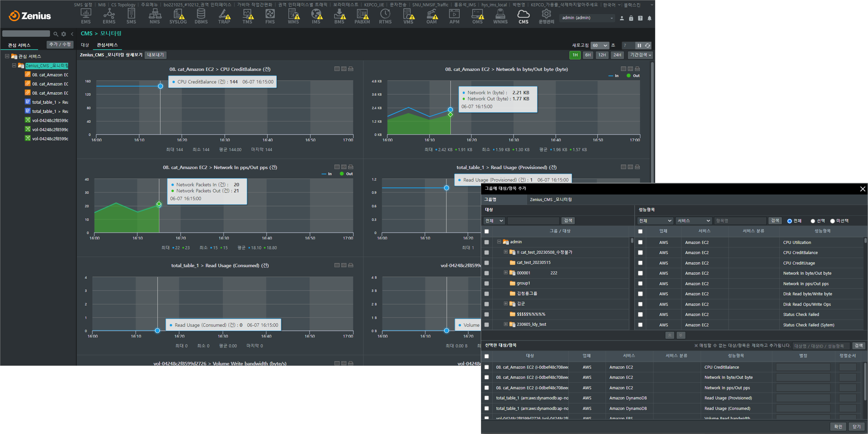Open the SYSLOG module icon
868x434 pixels.
click(x=178, y=16)
